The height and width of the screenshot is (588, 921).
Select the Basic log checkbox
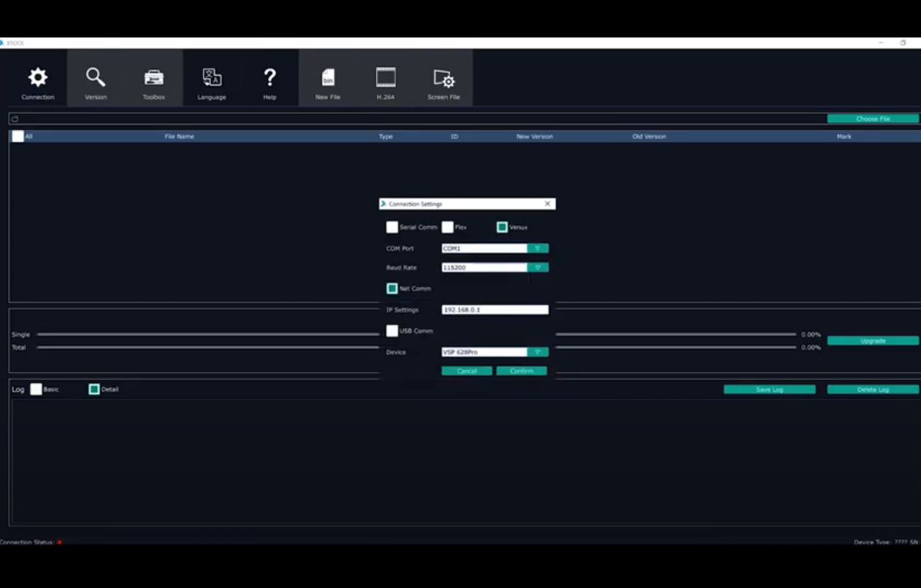pos(36,390)
